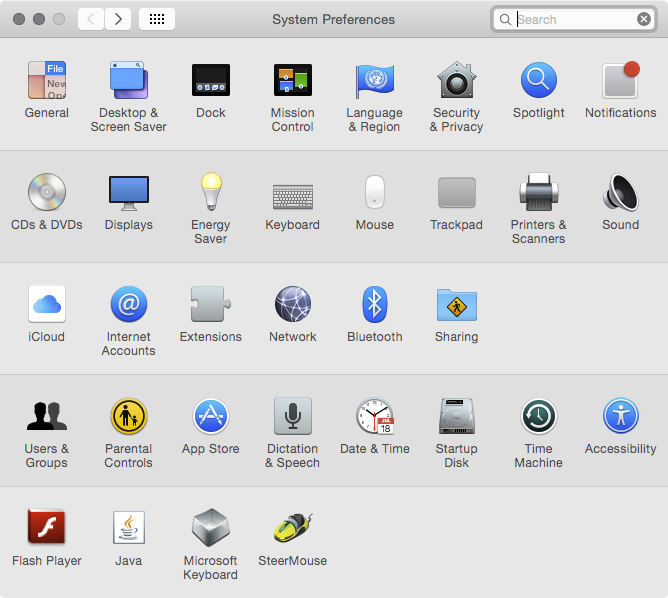The image size is (668, 598).
Task: Click the magnifying glass in search field
Action: click(505, 20)
